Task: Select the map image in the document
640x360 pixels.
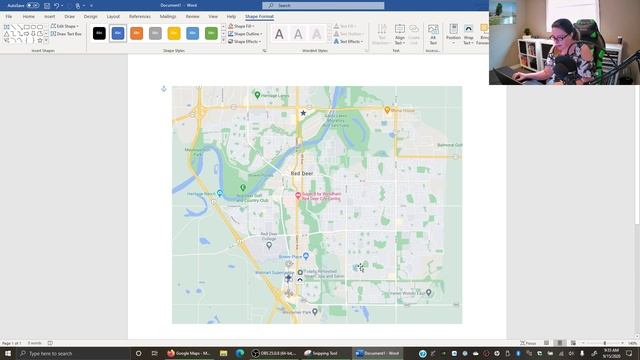Action: click(x=317, y=204)
